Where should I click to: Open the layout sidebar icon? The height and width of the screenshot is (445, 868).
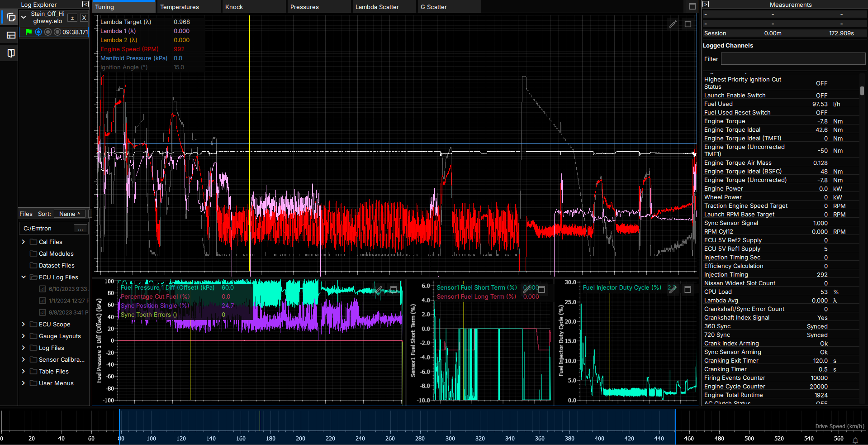(11, 35)
